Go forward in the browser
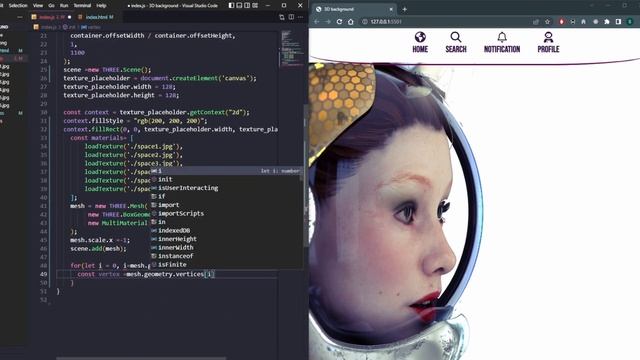640x360 pixels. (328, 22)
